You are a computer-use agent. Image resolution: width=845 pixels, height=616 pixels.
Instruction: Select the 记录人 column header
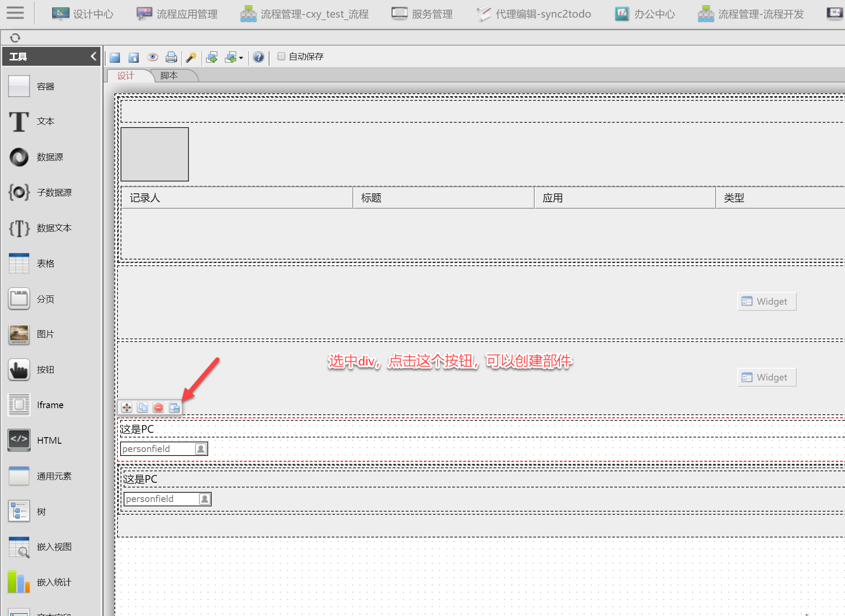pyautogui.click(x=237, y=198)
